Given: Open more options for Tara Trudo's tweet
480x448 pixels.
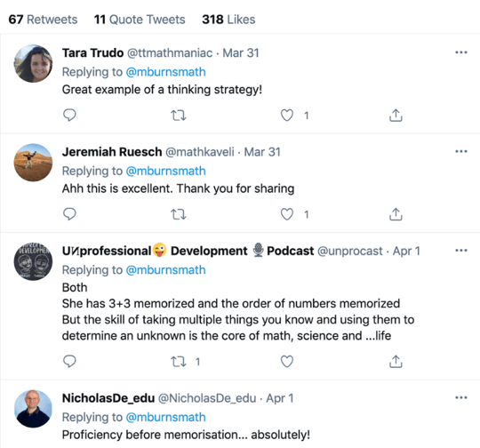Looking at the screenshot, I should 461,52.
